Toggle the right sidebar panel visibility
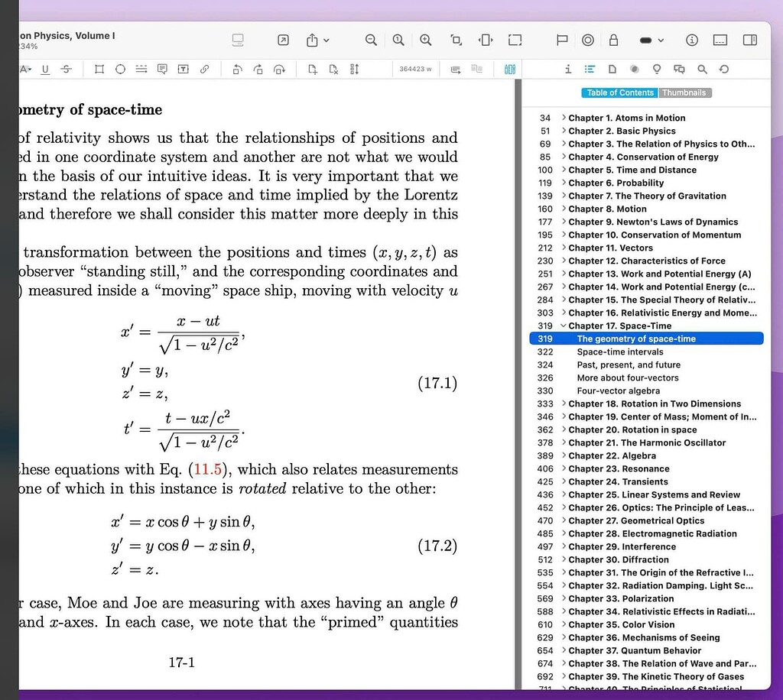 click(750, 40)
